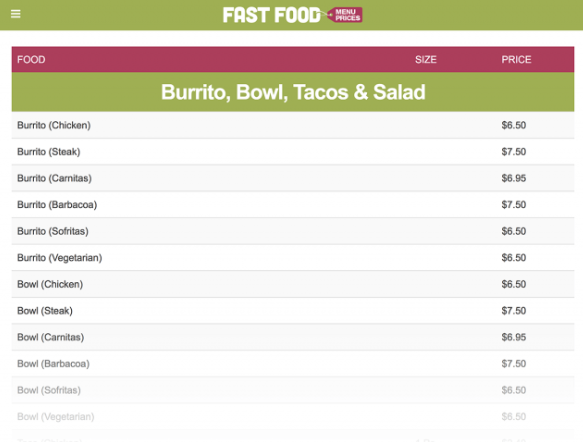This screenshot has width=583, height=442.
Task: Select the Bowl (Steak) item
Action: 293,310
